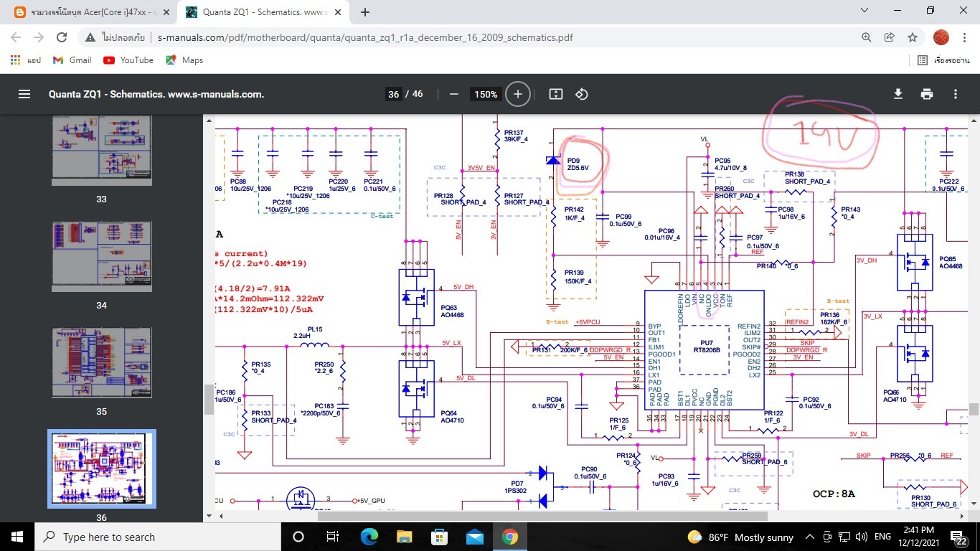Open Gmail bookmark

click(72, 60)
